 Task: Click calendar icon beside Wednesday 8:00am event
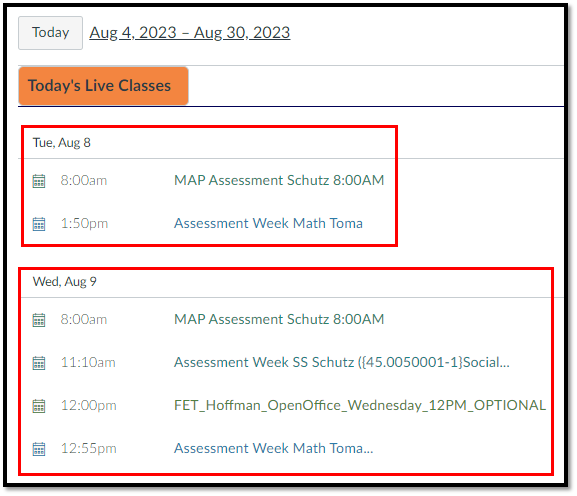click(39, 320)
